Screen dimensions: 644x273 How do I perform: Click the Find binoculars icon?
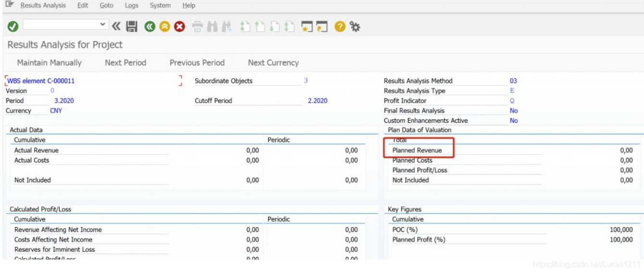point(212,27)
